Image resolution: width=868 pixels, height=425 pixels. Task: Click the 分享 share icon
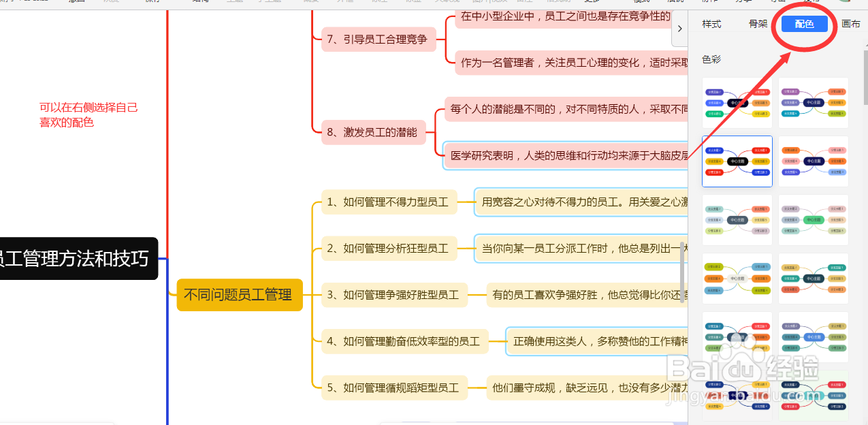click(x=743, y=2)
